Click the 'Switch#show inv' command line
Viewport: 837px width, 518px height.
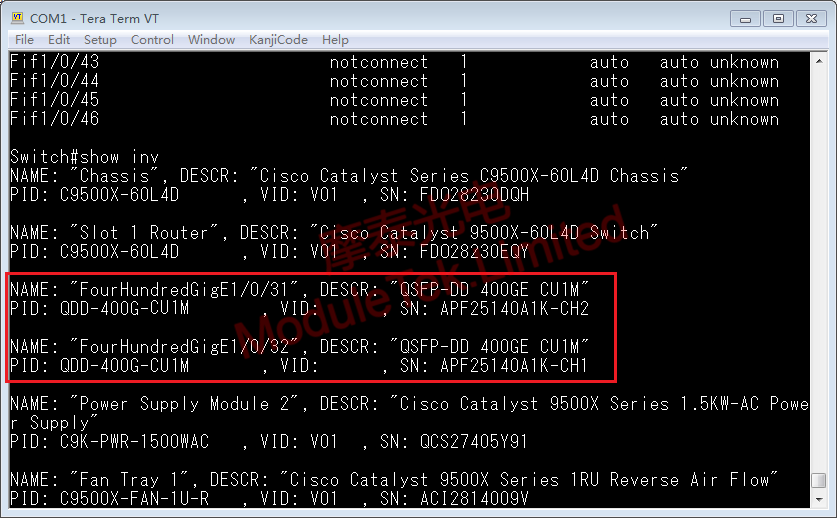coord(84,157)
